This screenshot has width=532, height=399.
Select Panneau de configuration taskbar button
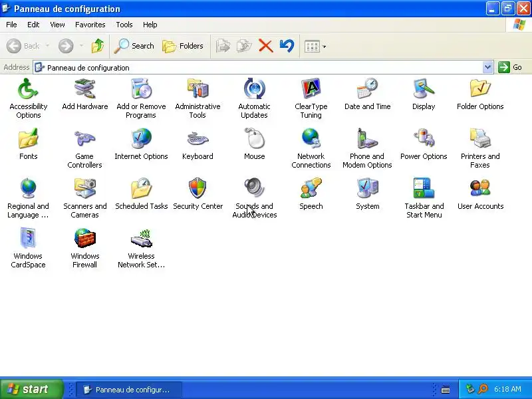[129, 390]
